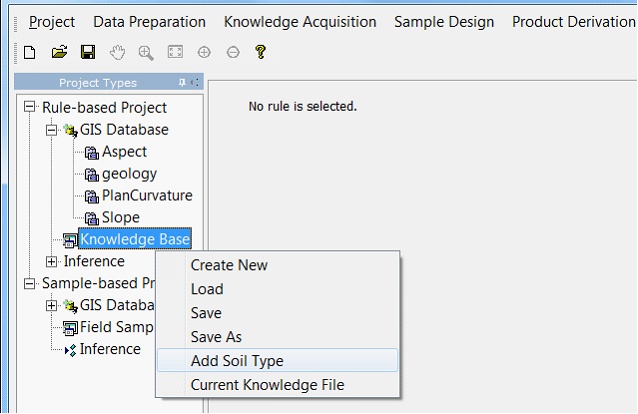The height and width of the screenshot is (414, 638).
Task: Choose Load from context menu
Action: point(277,289)
